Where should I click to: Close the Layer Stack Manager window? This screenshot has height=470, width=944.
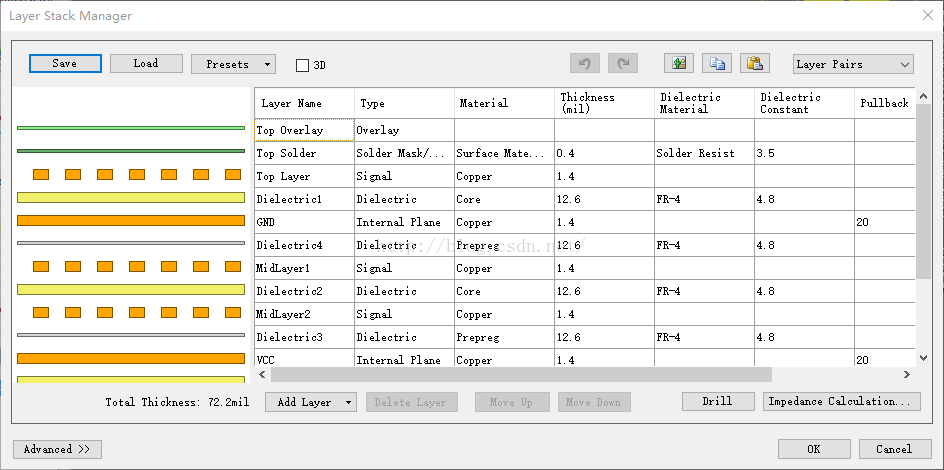[928, 16]
